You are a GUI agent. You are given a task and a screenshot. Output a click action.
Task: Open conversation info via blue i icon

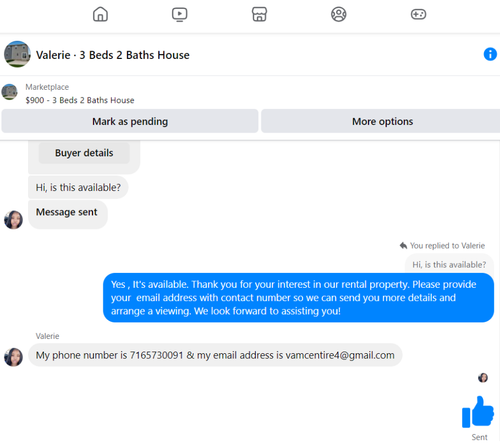coord(490,54)
